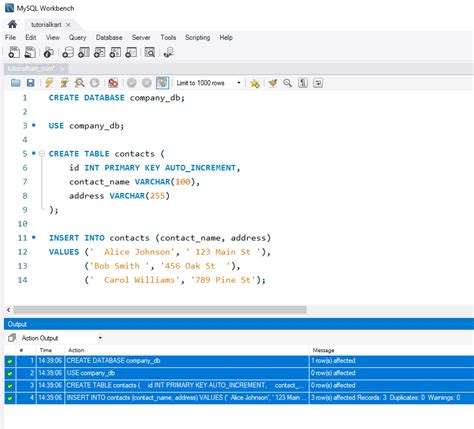Select output row CREATE DATABASE company_db
The width and height of the screenshot is (474, 429).
[x=239, y=361]
